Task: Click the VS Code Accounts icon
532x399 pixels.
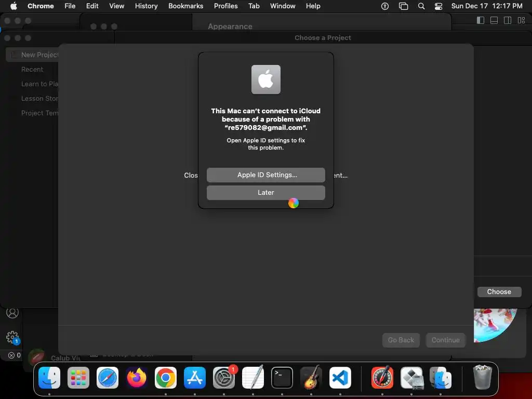Action: pos(12,313)
